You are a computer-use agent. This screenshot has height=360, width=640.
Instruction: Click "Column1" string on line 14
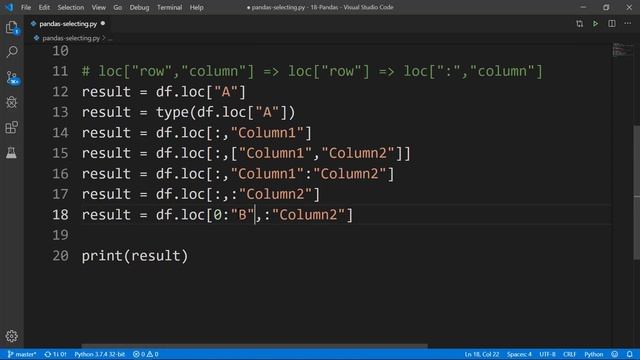267,133
